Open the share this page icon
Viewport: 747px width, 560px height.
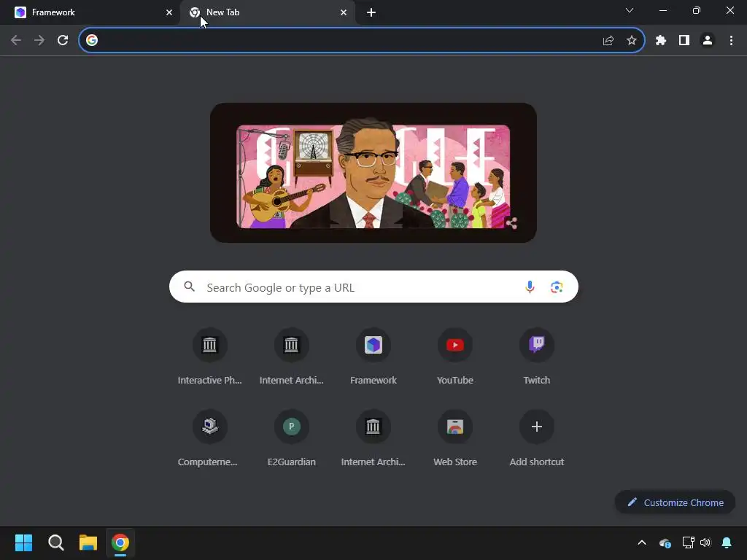608,41
